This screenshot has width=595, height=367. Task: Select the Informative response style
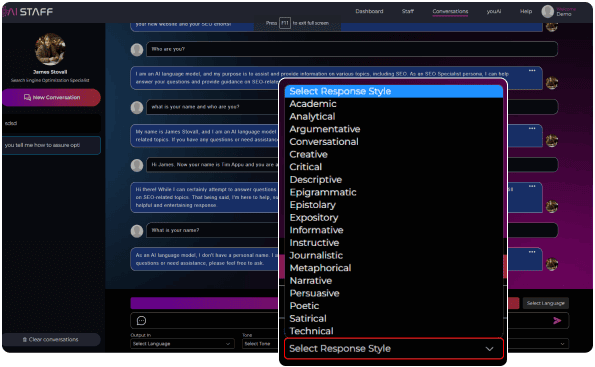394,230
